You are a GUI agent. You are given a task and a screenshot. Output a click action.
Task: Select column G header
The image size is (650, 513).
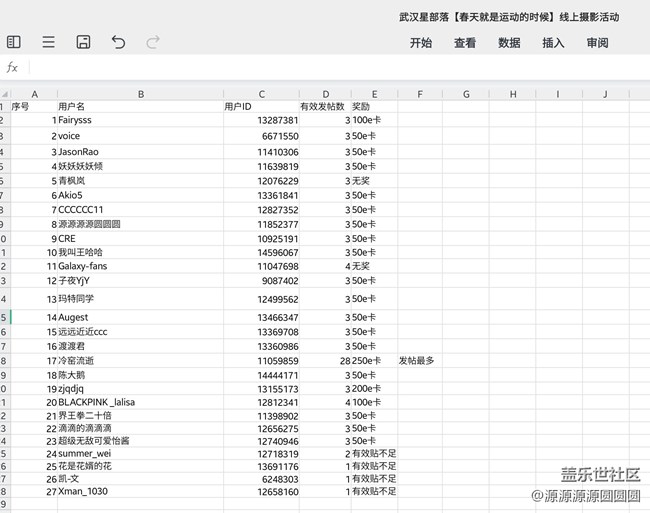pyautogui.click(x=466, y=94)
